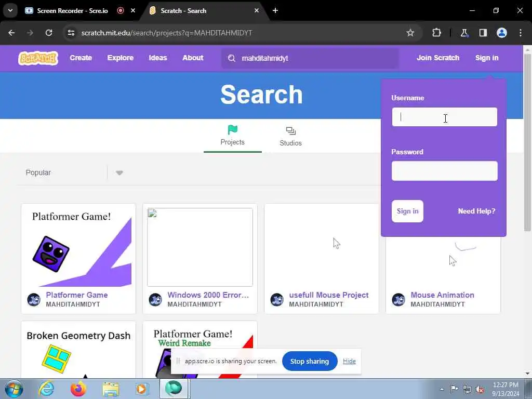Open Broken Geometry Dash thumbnail
Screen dimensions: 532x399
pyautogui.click(x=78, y=352)
